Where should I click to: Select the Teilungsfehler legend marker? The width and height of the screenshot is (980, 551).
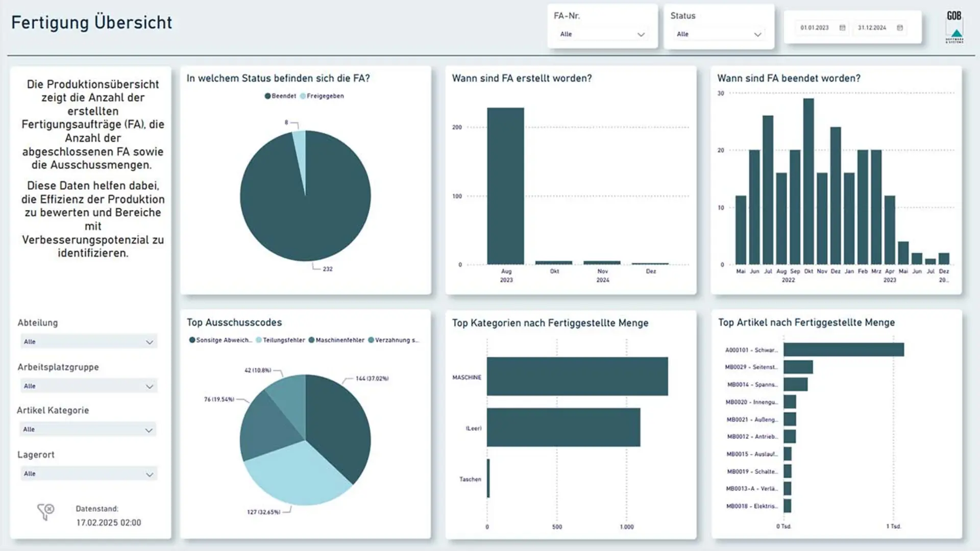259,340
